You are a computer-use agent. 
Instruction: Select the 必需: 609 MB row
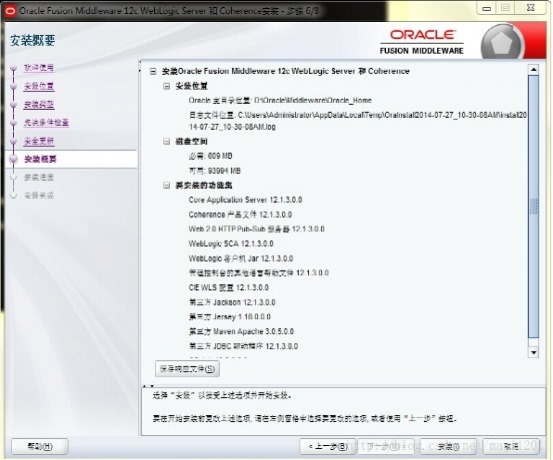(x=211, y=156)
